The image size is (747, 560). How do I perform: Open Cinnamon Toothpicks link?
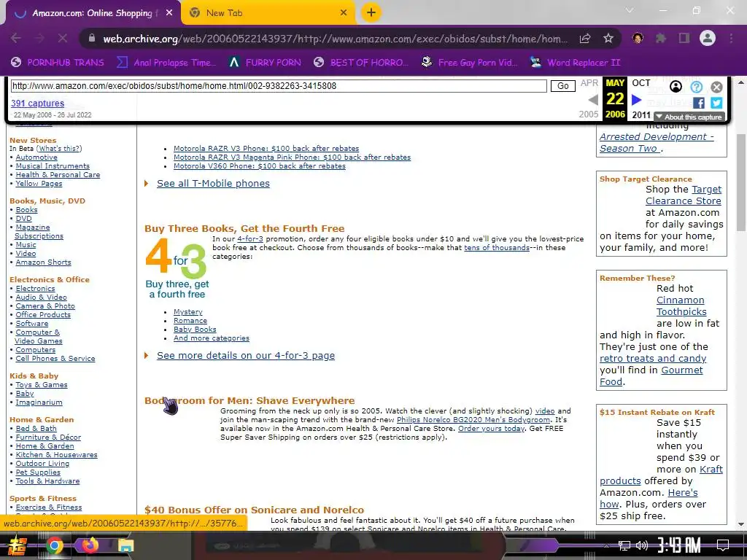click(681, 306)
